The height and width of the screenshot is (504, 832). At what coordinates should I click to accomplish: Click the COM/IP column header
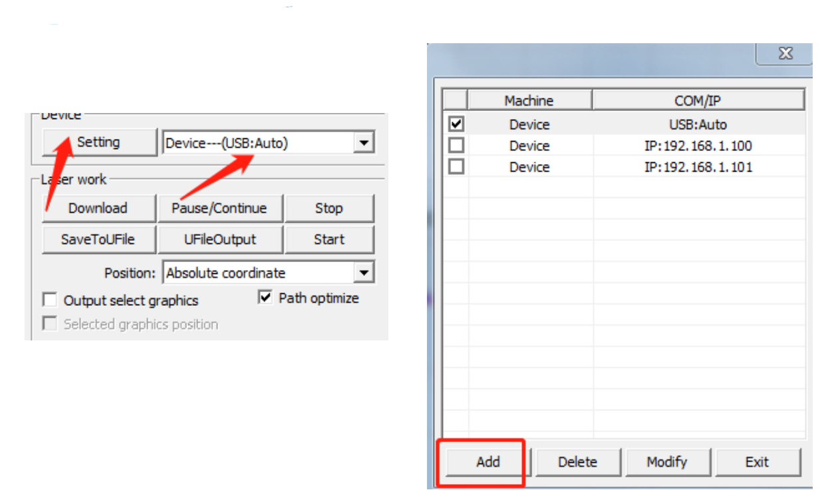tap(698, 100)
